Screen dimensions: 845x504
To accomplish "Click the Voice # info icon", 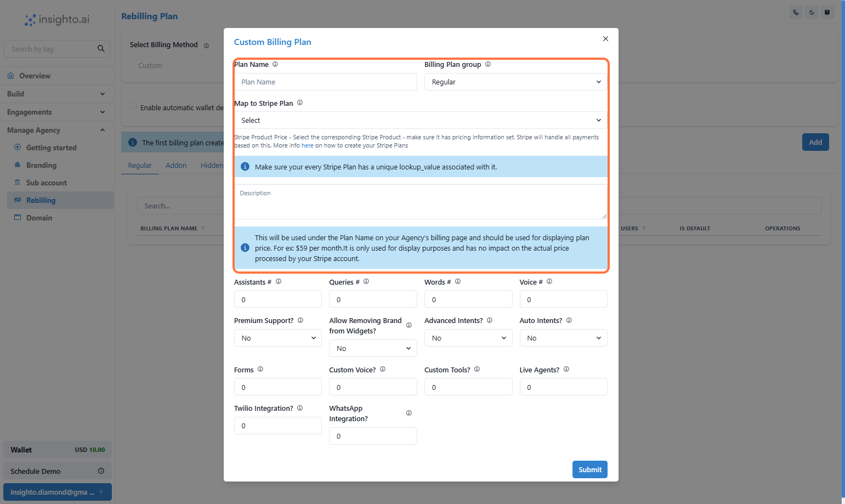I will click(549, 281).
